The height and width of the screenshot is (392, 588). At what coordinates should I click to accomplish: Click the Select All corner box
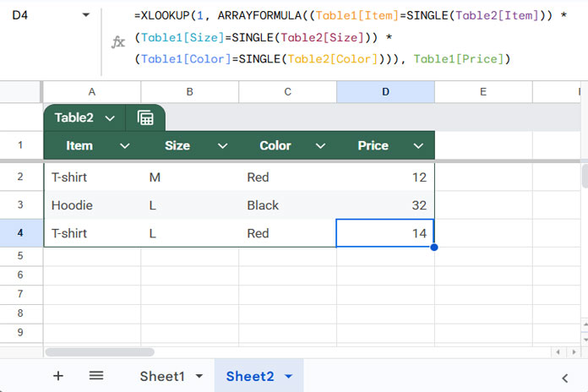20,91
